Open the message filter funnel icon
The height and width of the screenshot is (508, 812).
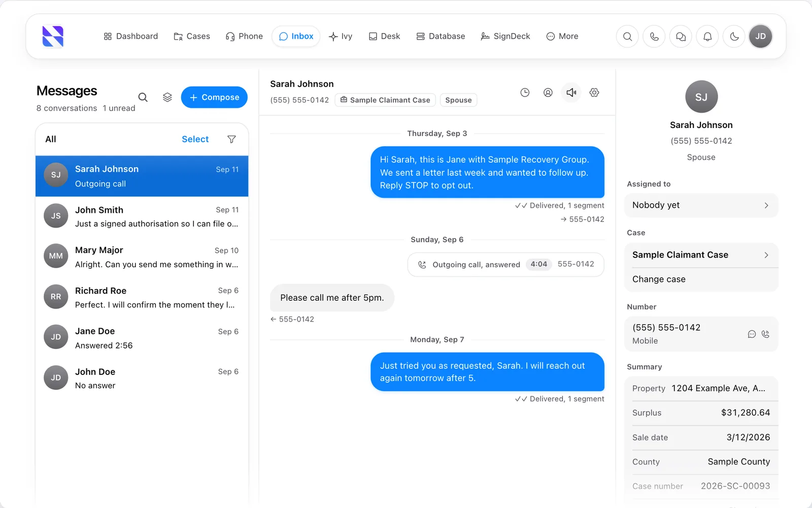[x=231, y=139]
